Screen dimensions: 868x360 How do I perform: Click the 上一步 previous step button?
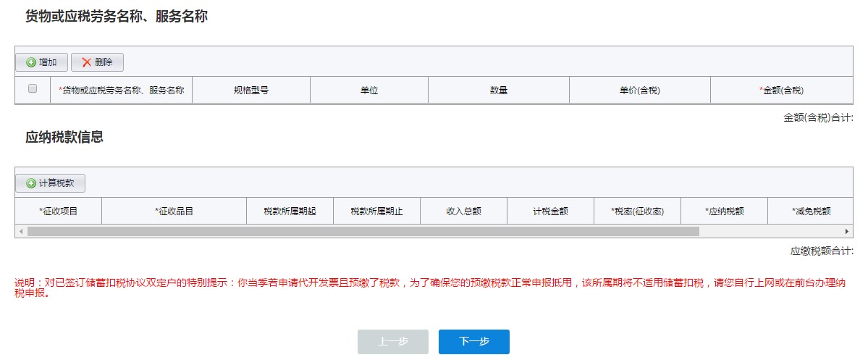coord(392,342)
